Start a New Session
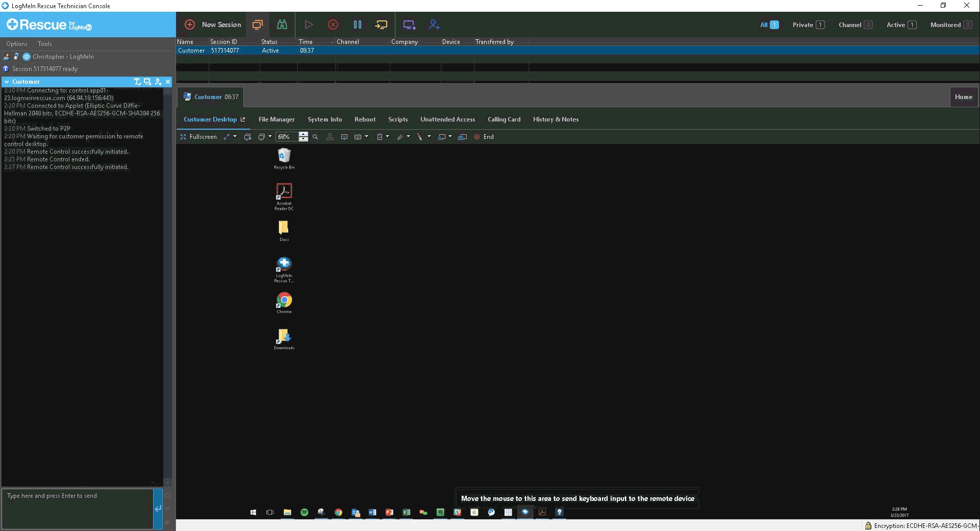The width and height of the screenshot is (980, 531). tap(213, 25)
